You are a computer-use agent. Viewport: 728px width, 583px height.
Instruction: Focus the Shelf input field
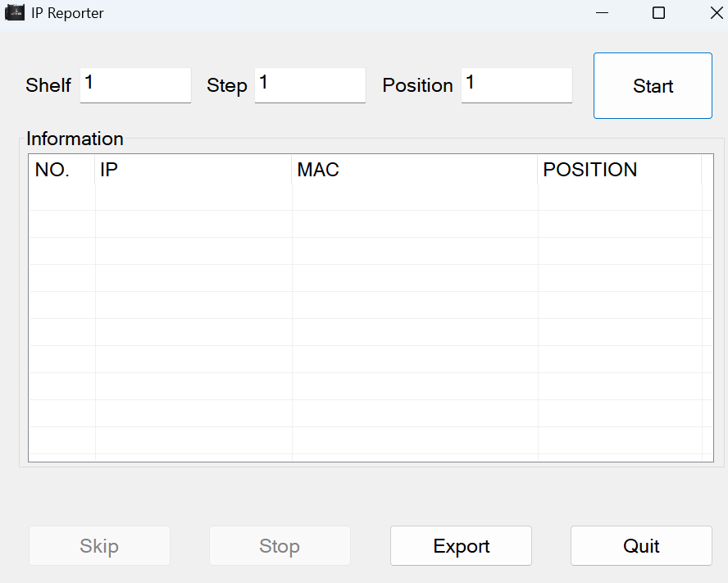[135, 85]
